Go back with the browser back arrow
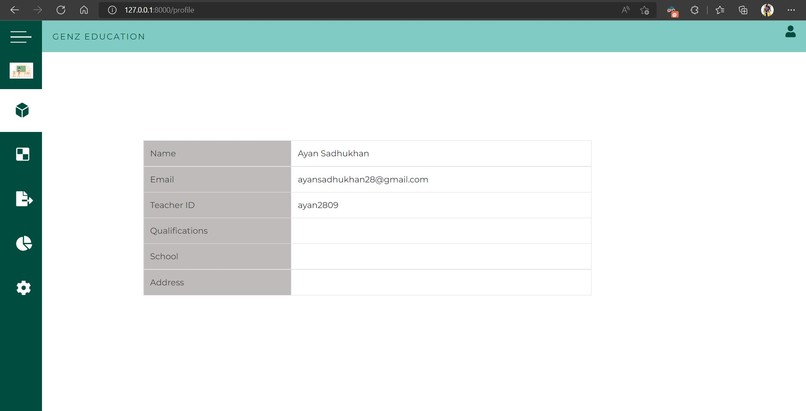 click(14, 10)
